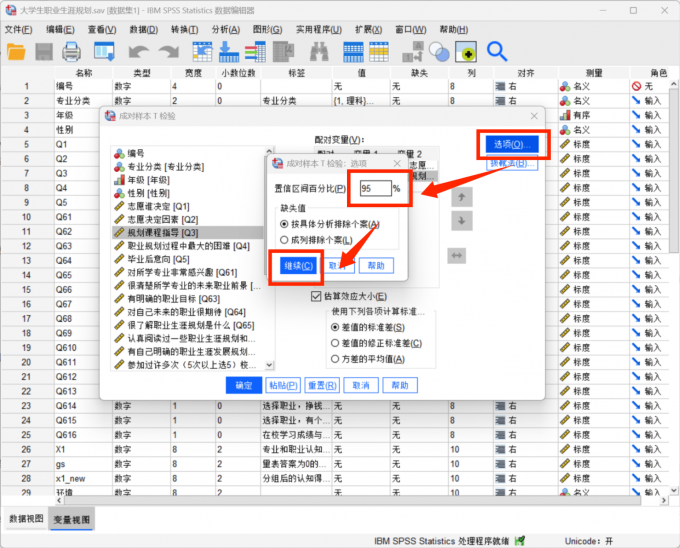This screenshot has width=680, height=548.
Task: Select 差值的修正标准差 radio option
Action: click(335, 343)
